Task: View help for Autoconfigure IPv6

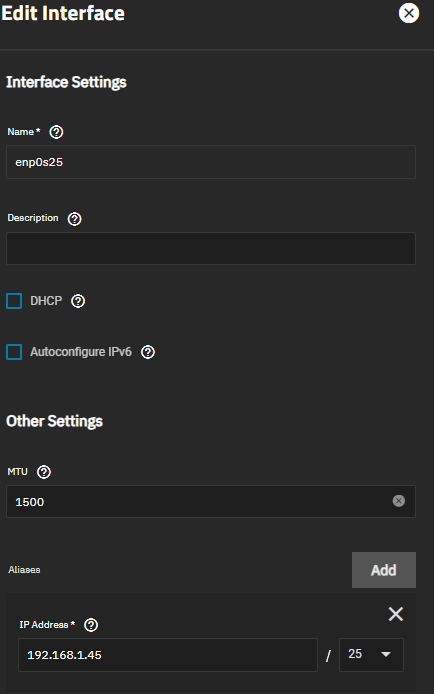Action: [x=148, y=352]
